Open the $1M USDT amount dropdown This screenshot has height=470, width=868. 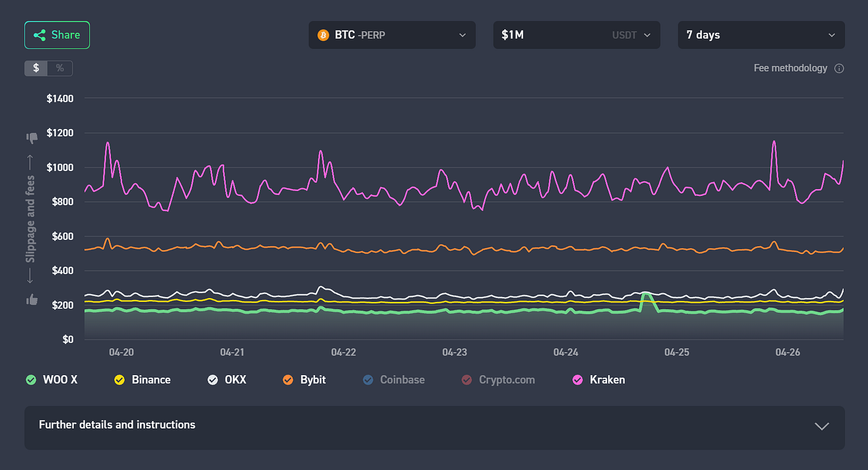click(x=577, y=35)
